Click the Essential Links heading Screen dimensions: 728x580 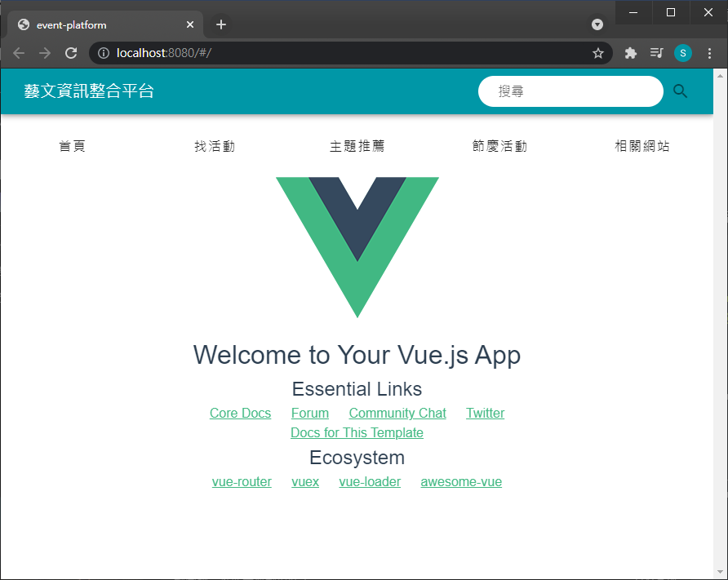(357, 389)
